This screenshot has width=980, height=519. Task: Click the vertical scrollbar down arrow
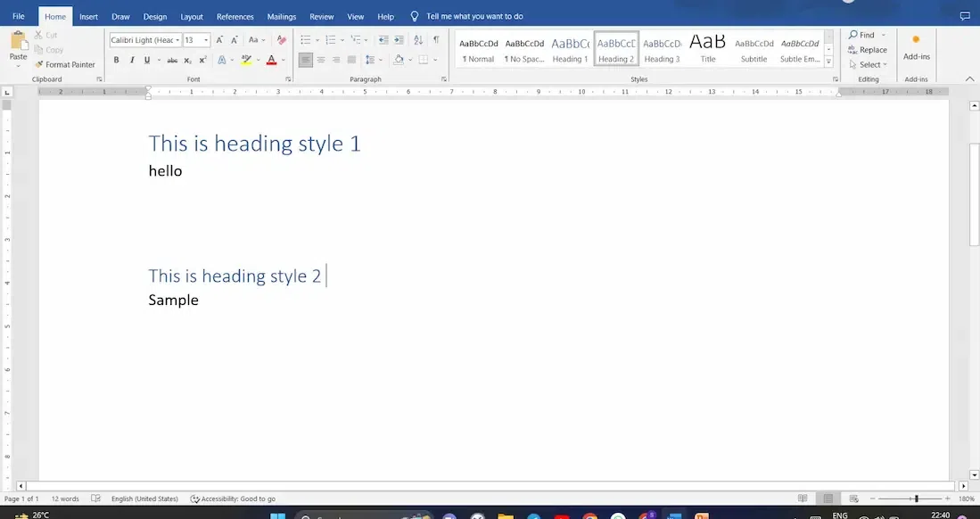click(974, 475)
